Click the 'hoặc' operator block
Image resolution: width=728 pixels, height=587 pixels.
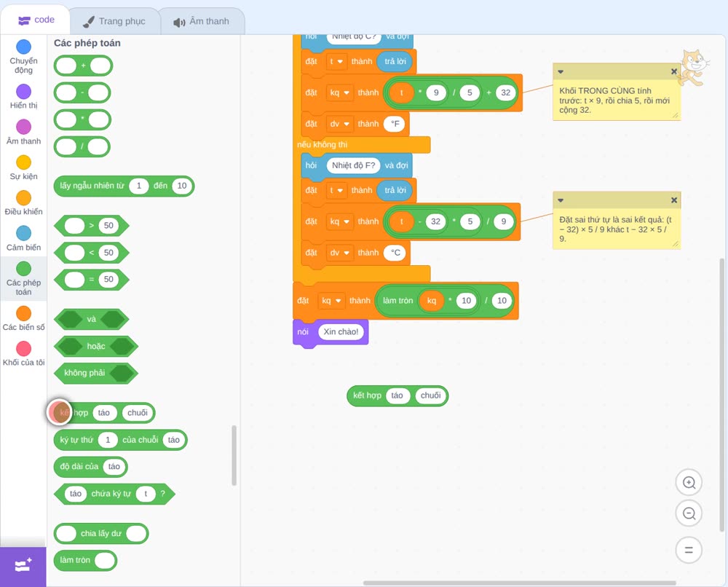[x=95, y=346]
